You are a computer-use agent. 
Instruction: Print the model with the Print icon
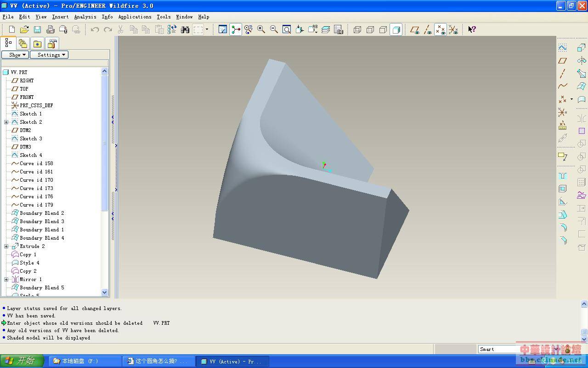pyautogui.click(x=51, y=29)
